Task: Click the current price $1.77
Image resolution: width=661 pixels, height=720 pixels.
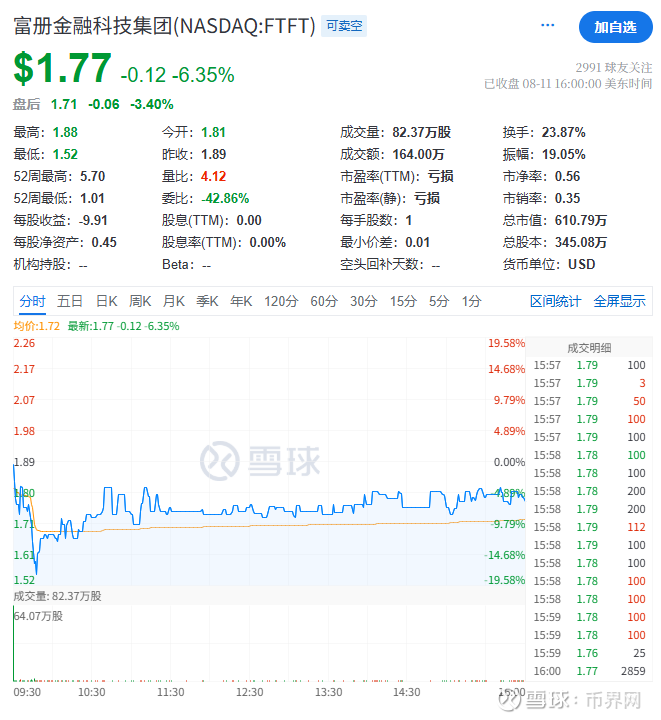Action: click(62, 68)
